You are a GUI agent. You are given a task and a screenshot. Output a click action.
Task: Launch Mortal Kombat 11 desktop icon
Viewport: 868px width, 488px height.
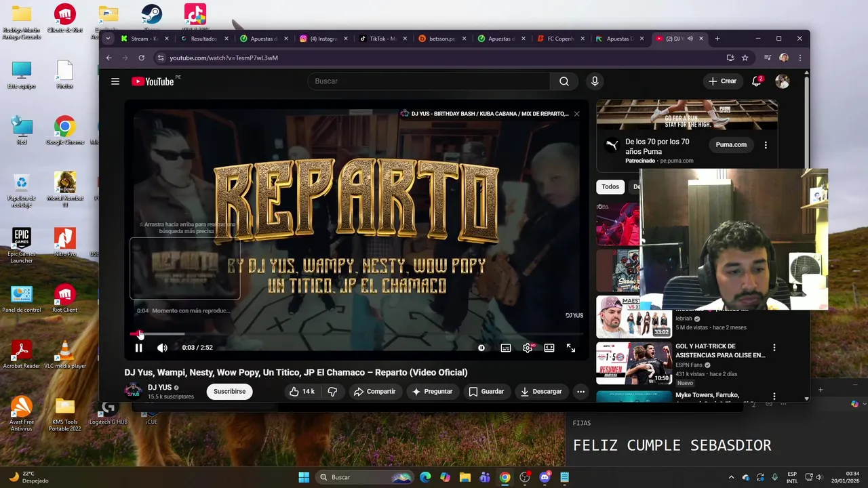pos(65,190)
